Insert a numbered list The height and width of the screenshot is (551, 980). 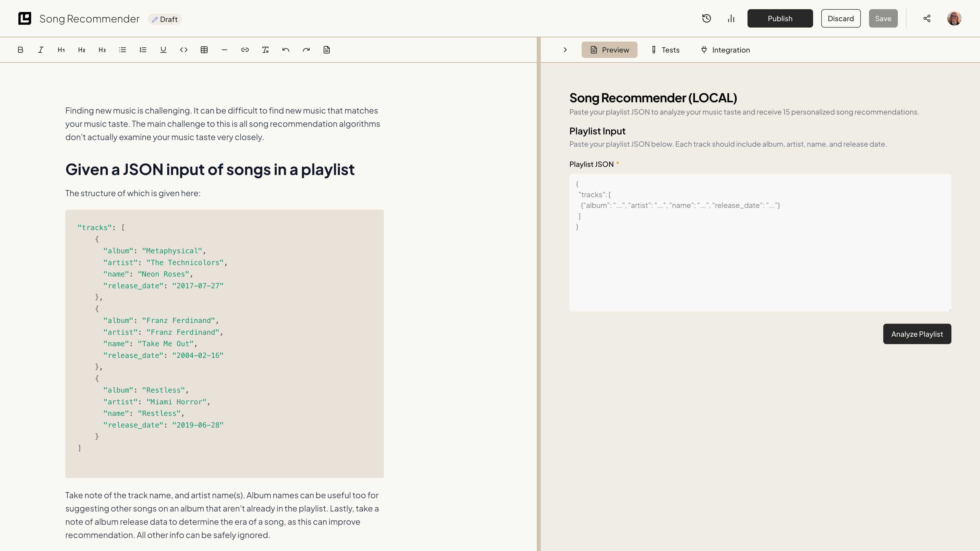pos(143,50)
